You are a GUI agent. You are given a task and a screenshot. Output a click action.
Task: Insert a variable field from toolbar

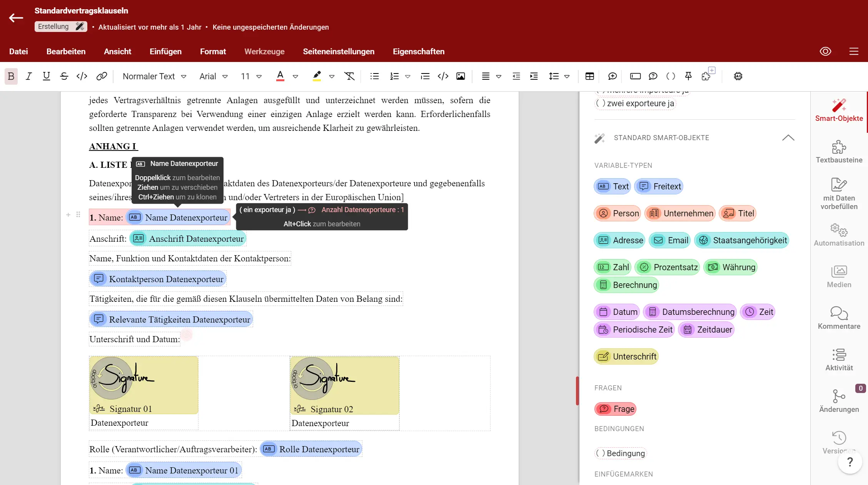point(635,76)
